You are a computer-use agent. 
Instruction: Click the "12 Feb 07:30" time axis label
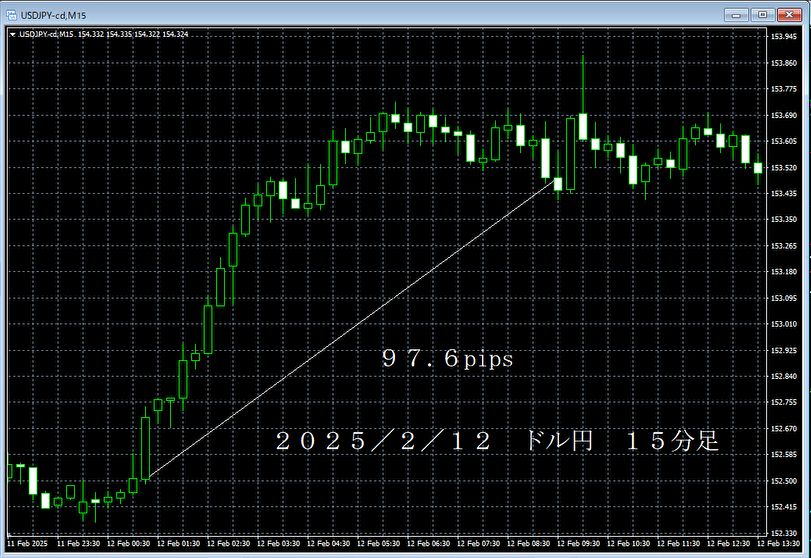coord(478,544)
